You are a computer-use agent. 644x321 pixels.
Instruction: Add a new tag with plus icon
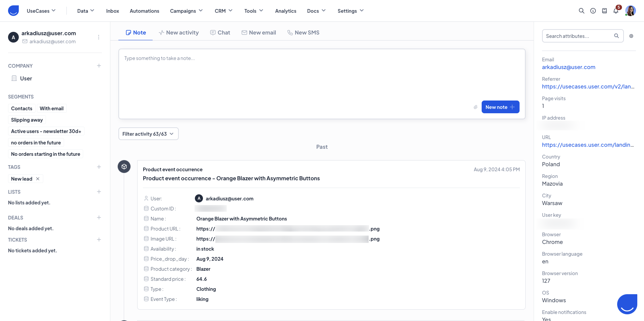click(x=99, y=167)
